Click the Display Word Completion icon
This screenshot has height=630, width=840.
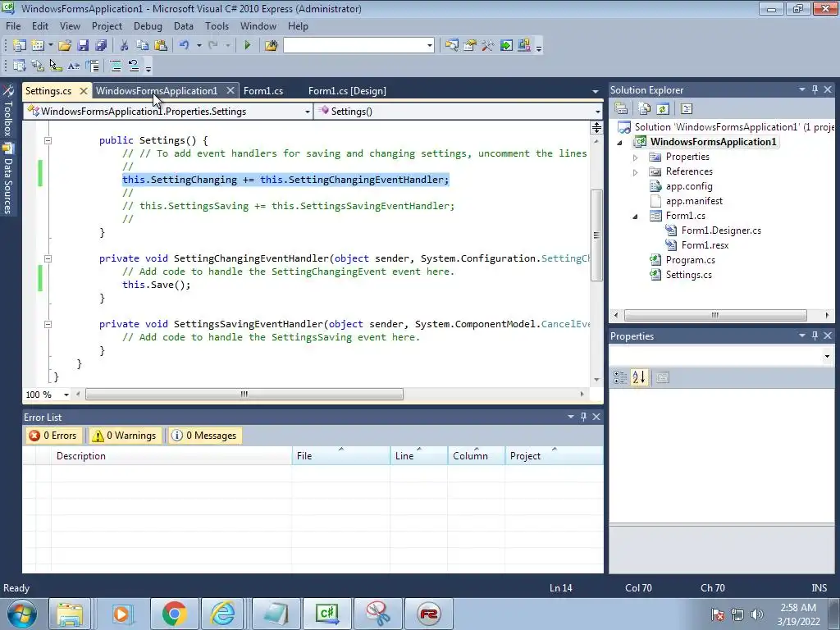click(74, 66)
